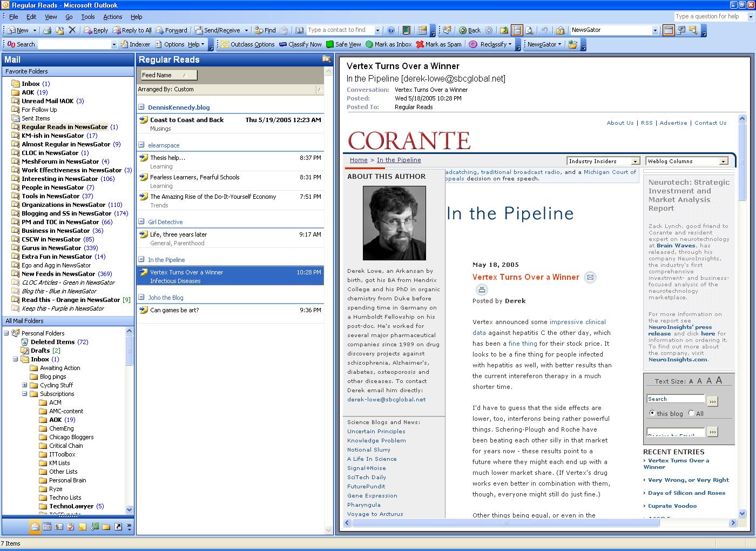Screen dimensions: 756x551
Task: Click the Indexer button
Action: (136, 44)
